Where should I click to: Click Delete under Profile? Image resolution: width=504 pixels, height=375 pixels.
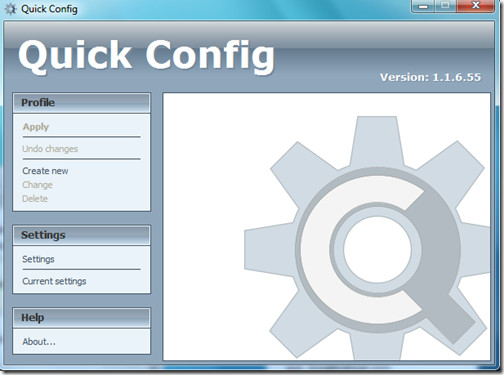pyautogui.click(x=35, y=199)
